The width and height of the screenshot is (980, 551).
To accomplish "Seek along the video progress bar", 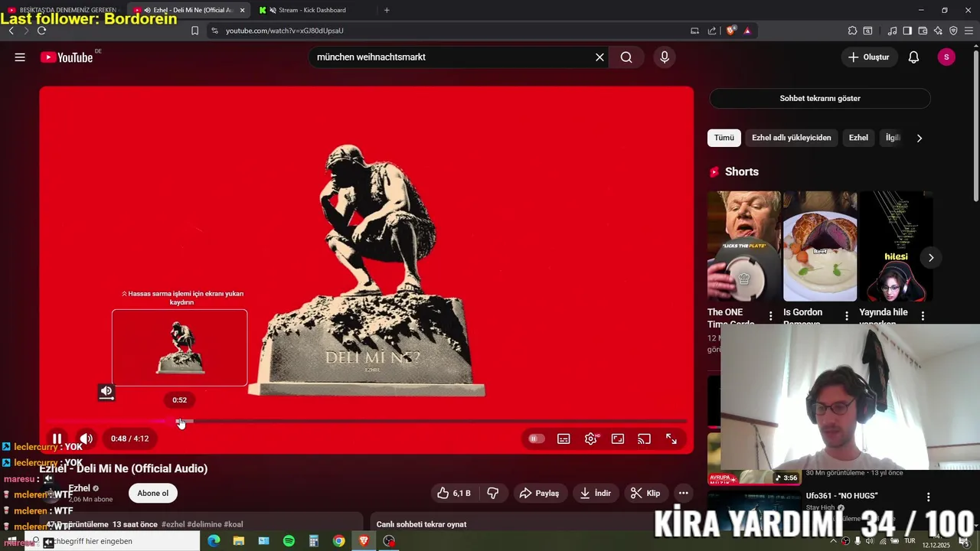I will [367, 421].
